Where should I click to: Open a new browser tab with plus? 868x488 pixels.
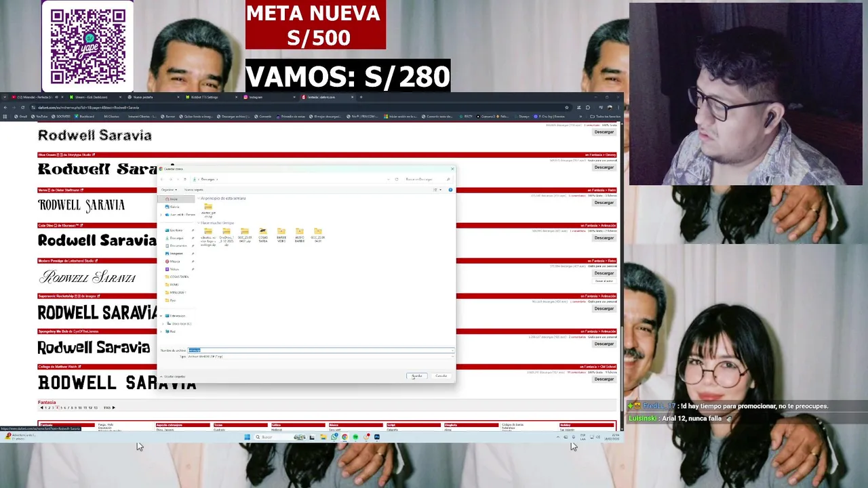click(x=361, y=97)
